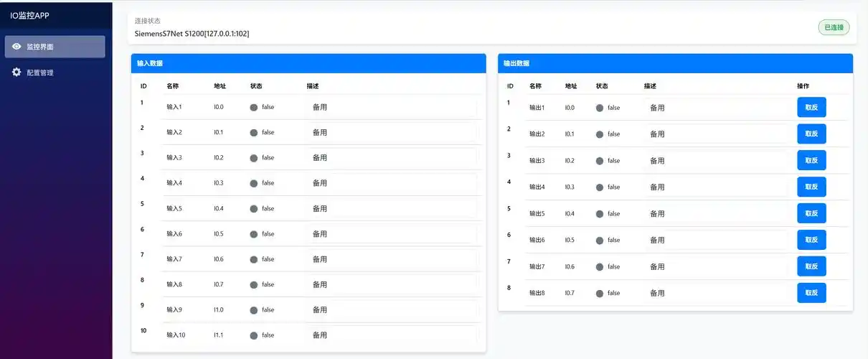Viewport: 868px width, 359px height.
Task: Click 取反 button for 输出7
Action: [811, 266]
